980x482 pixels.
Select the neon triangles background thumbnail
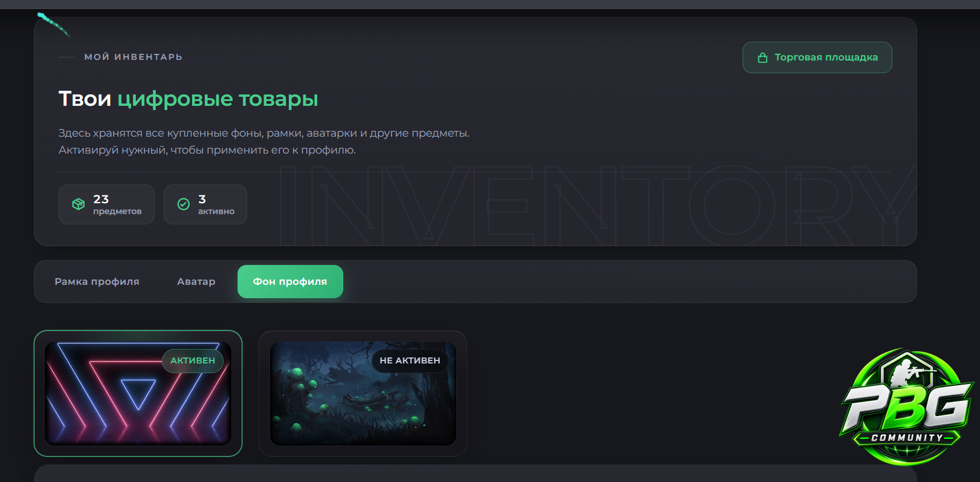pyautogui.click(x=138, y=394)
